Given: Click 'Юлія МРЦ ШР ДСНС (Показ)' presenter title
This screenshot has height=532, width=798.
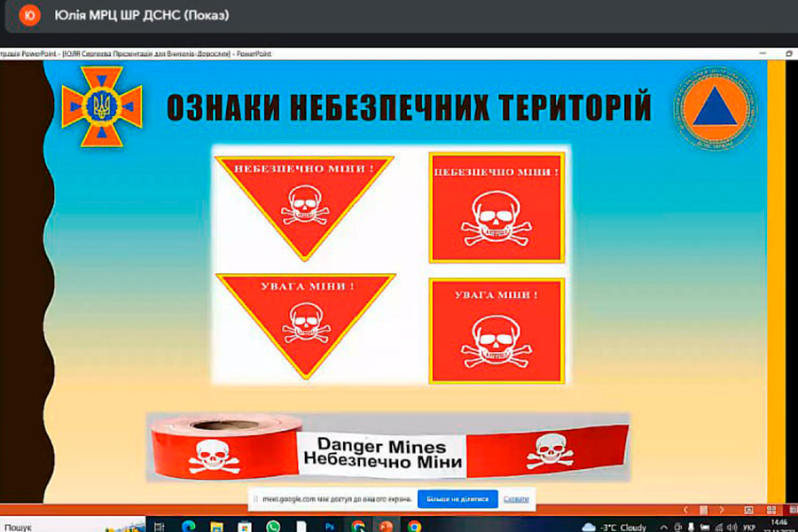Looking at the screenshot, I should 142,15.
